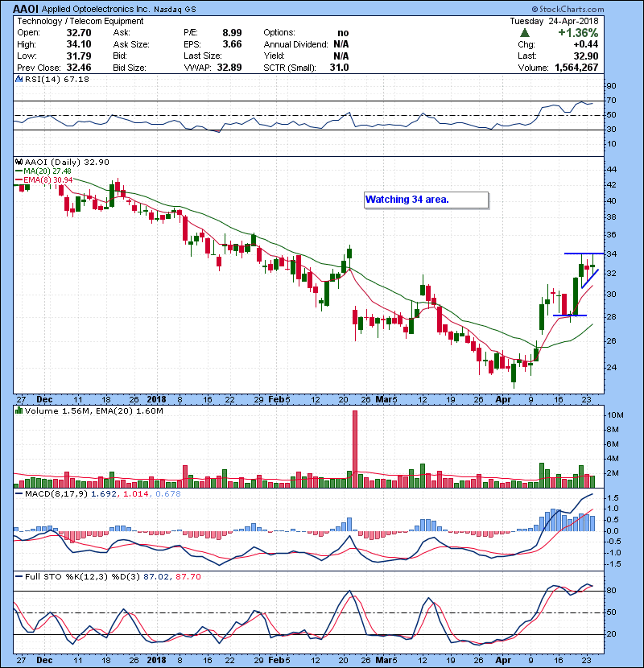Click the green up-triangle change indicator
644x668 pixels.
pos(525,33)
